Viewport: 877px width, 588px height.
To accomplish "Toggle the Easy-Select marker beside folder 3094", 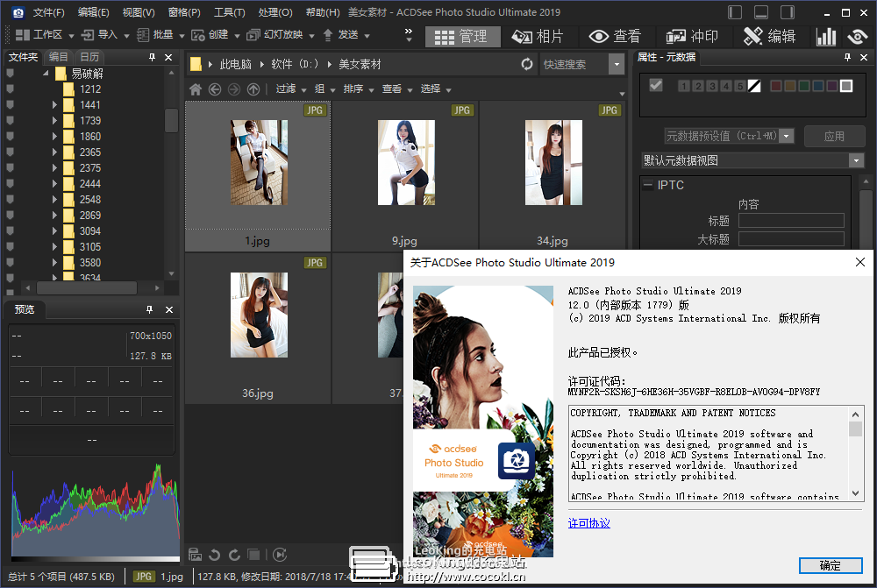I will [10, 230].
